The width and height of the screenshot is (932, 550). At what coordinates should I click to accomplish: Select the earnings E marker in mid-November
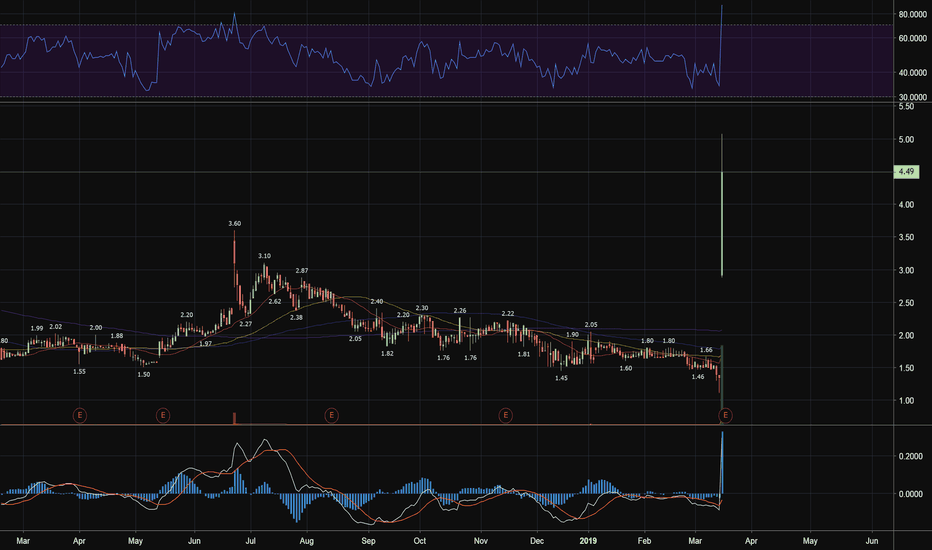pos(505,415)
